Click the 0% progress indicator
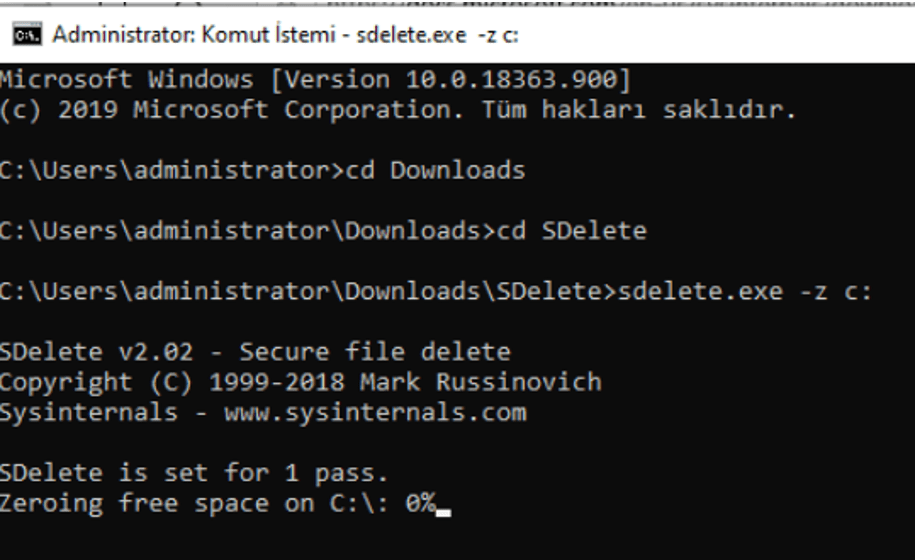 click(419, 503)
